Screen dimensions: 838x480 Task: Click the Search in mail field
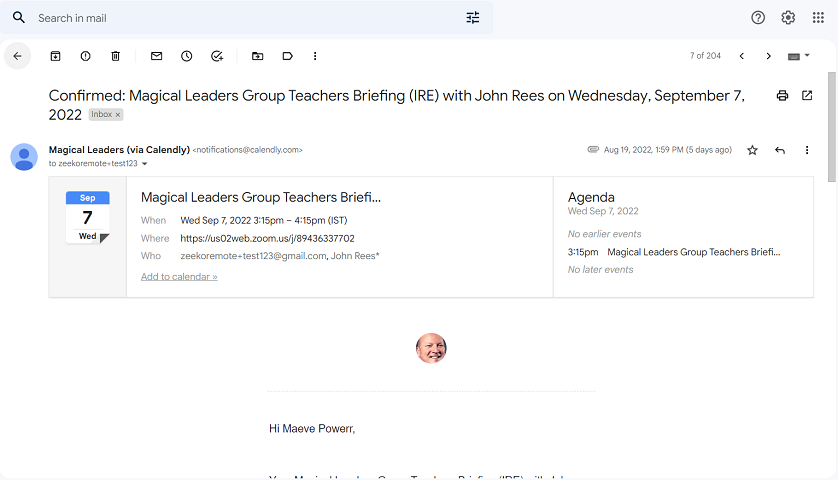[x=240, y=18]
